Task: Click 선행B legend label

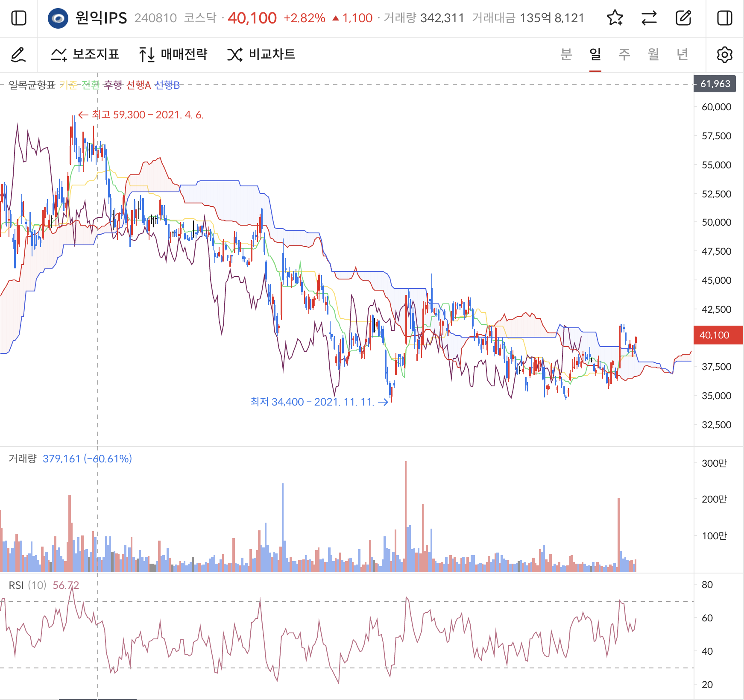Action: [167, 85]
